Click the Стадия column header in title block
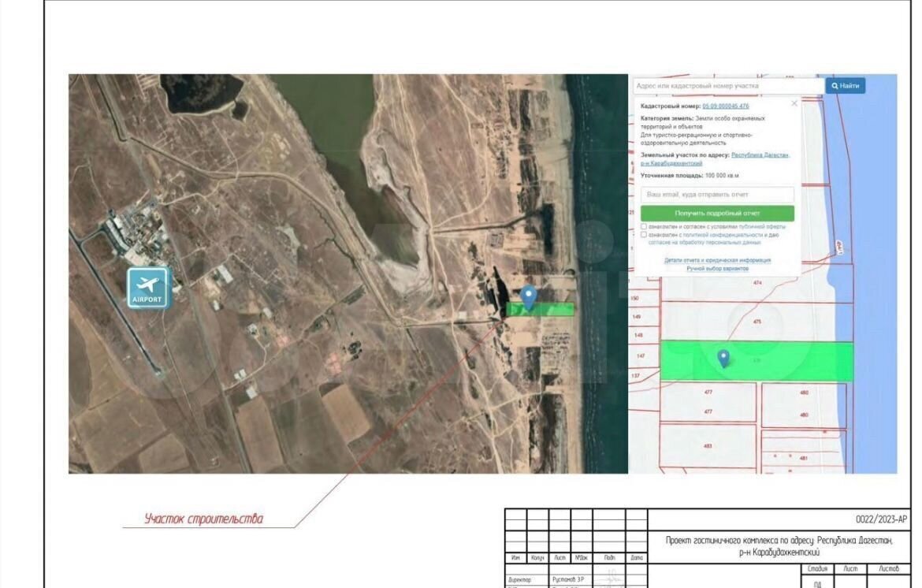922x588 pixels. (817, 568)
